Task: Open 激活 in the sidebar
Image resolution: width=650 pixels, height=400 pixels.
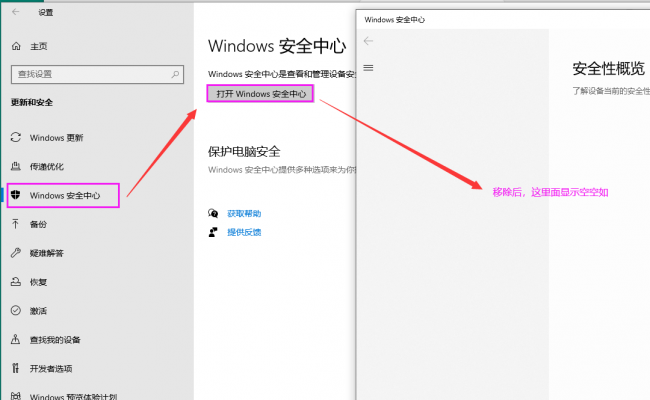Action: pos(38,311)
